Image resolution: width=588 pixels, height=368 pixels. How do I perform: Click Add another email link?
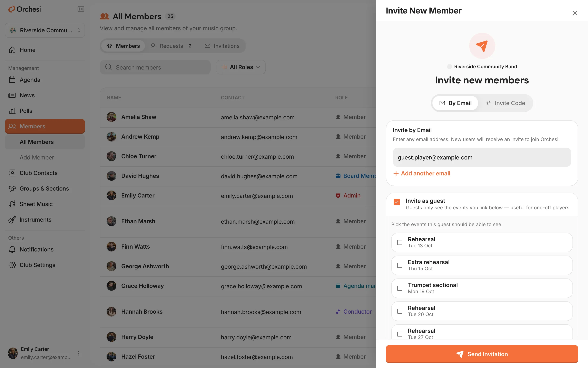point(422,173)
